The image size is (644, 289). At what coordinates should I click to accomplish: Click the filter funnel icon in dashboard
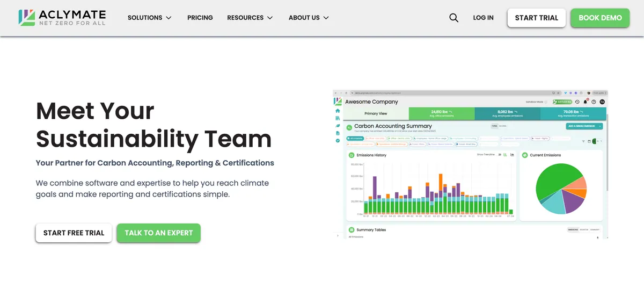point(583,141)
